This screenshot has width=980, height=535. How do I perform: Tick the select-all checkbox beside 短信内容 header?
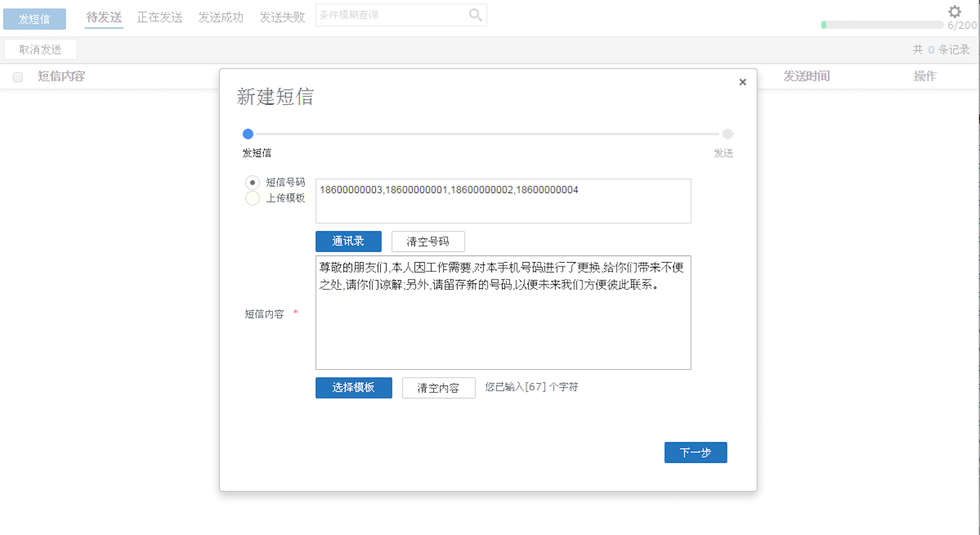click(18, 77)
